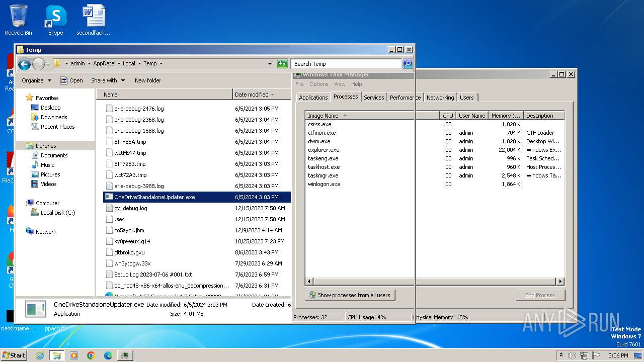Viewport: 644px width, 362px height.
Task: Click the Start button
Action: click(x=14, y=355)
